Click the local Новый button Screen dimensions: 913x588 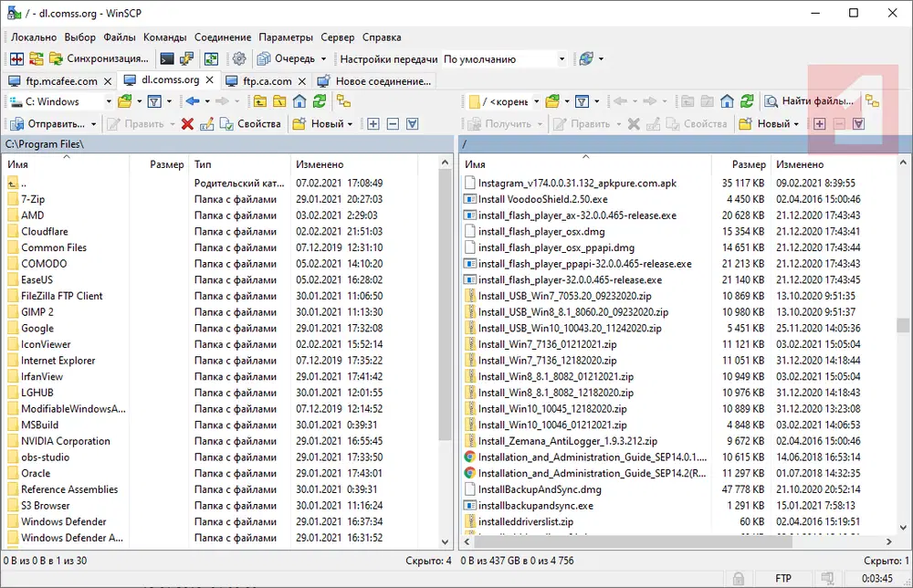[318, 123]
